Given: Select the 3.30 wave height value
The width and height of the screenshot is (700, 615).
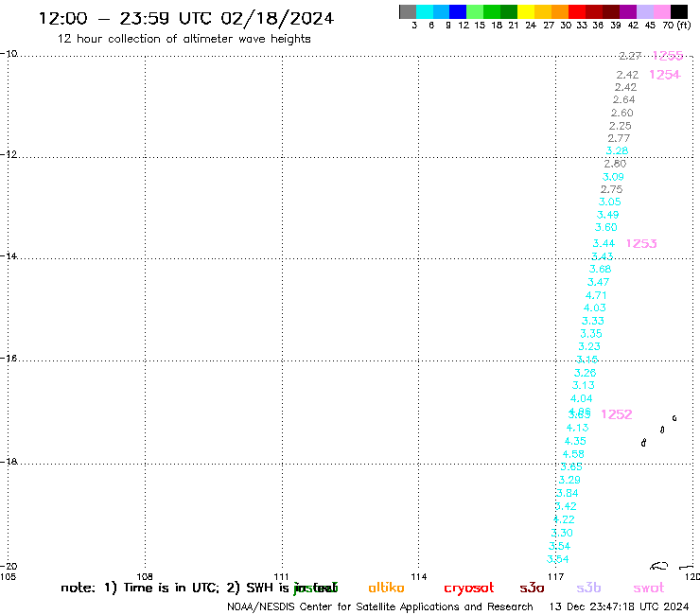Looking at the screenshot, I should click(562, 533).
